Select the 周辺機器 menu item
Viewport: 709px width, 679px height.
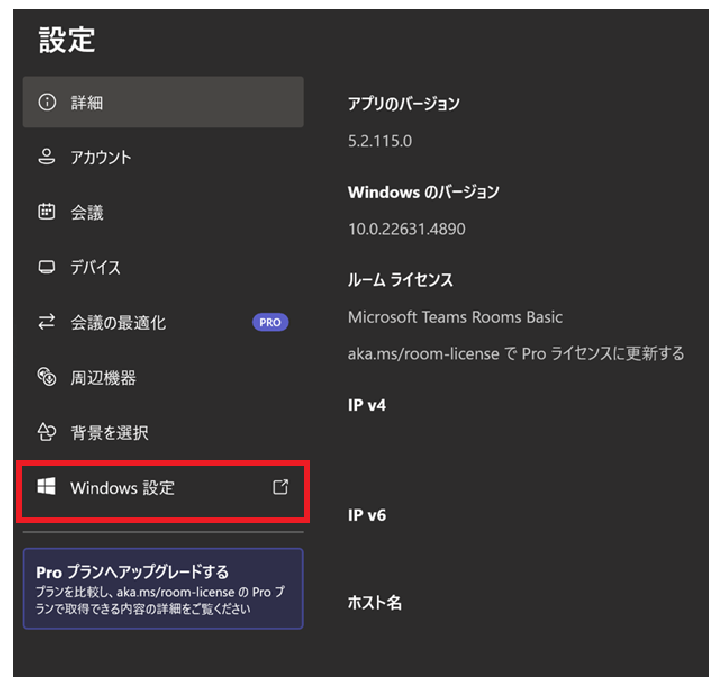(163, 377)
